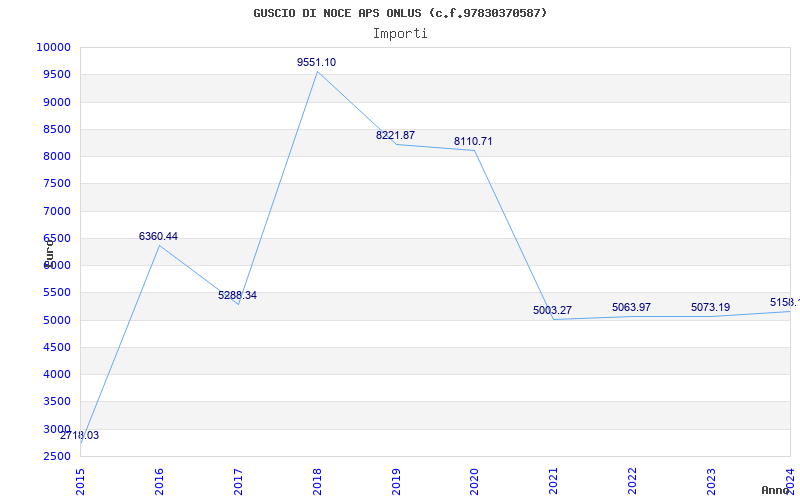This screenshot has height=500, width=800.
Task: Click the 4500 y-axis tick label
Action: coord(56,347)
